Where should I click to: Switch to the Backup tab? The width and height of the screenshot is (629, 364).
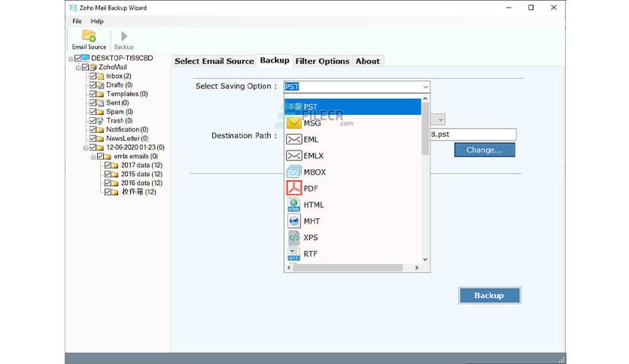[275, 60]
